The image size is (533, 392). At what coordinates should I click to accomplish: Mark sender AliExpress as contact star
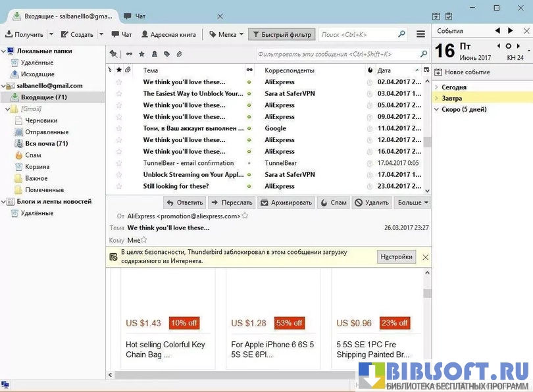click(245, 216)
